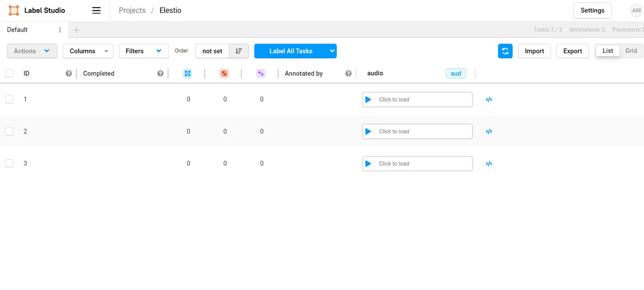Image resolution: width=644 pixels, height=290 pixels.
Task: Click the Export button
Action: pyautogui.click(x=573, y=51)
